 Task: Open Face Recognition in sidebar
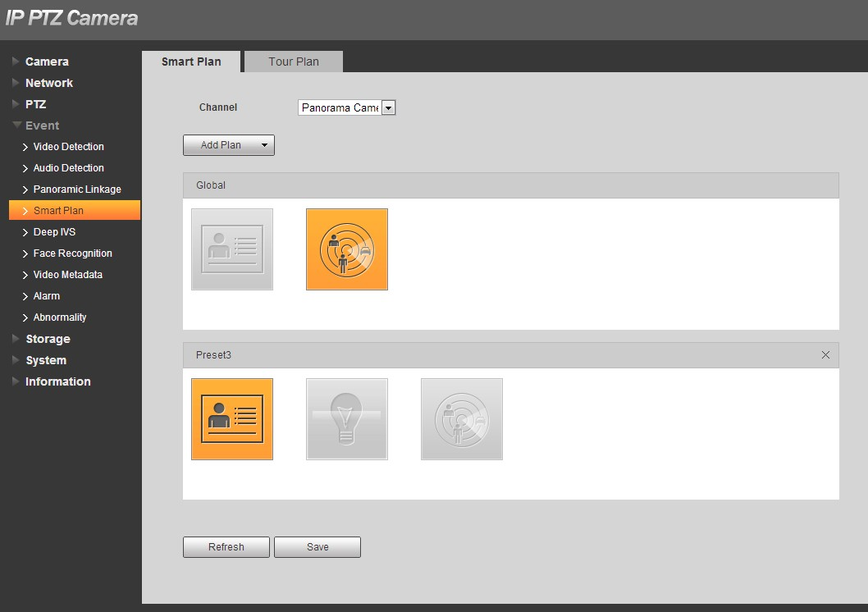pos(72,253)
